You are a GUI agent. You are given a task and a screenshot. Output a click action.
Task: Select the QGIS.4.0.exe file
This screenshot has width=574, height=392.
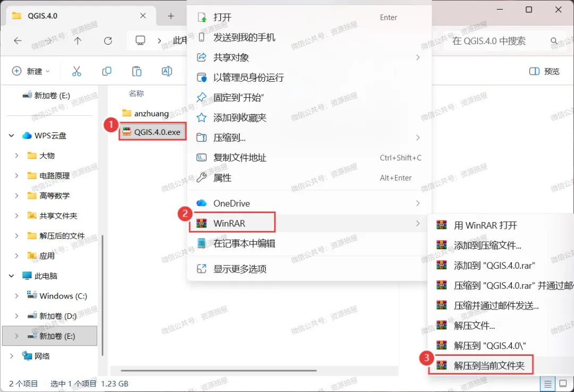click(x=153, y=132)
